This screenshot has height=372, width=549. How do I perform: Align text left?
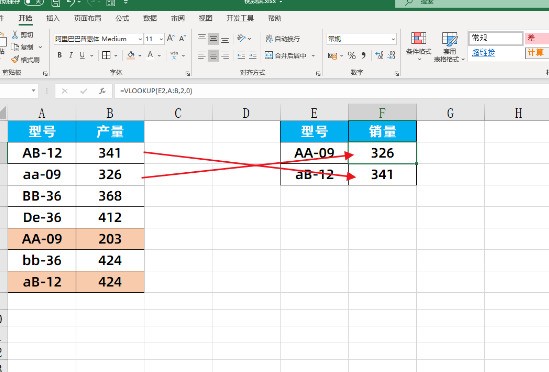(x=202, y=55)
